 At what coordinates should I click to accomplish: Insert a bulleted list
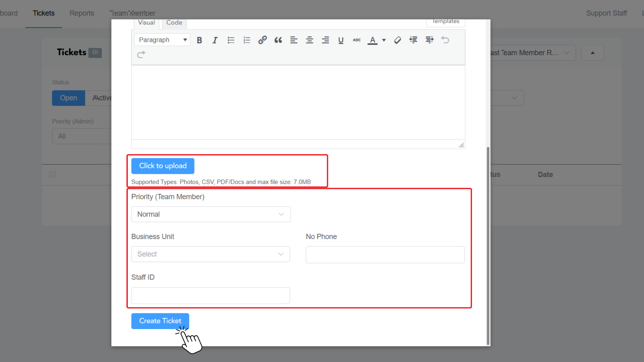click(231, 40)
